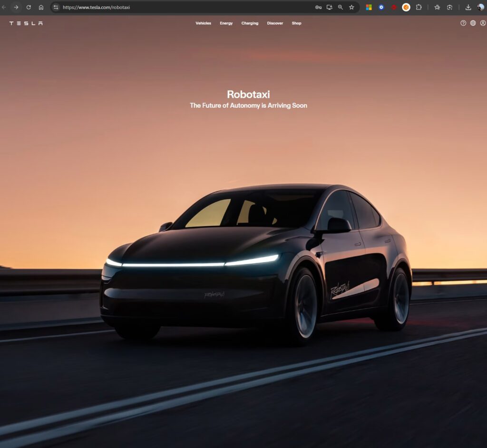
Task: Open the browser home page icon
Action: point(41,7)
